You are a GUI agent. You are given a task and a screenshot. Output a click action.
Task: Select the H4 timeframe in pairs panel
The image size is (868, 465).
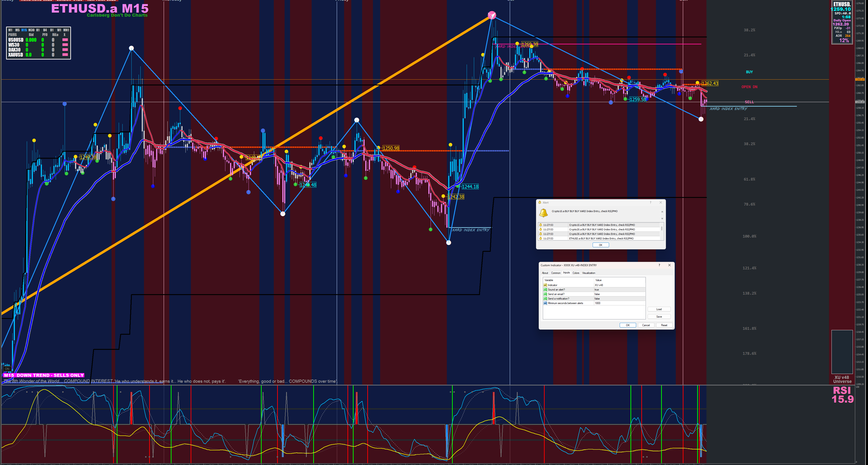45,30
